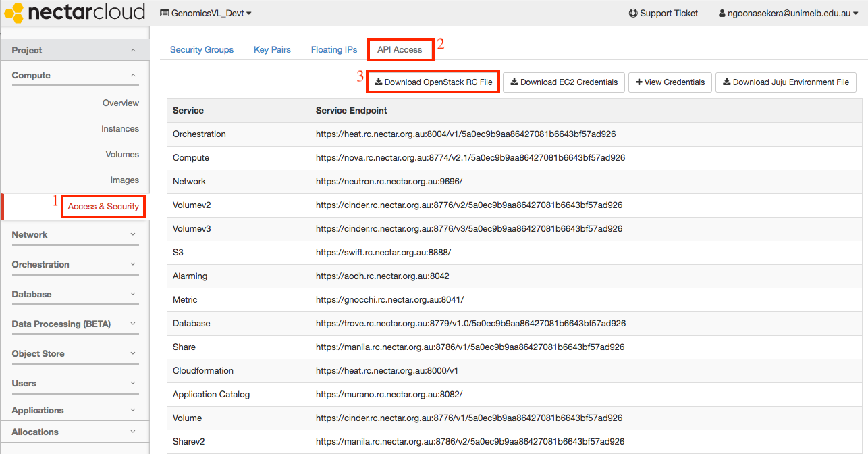Select Access & Security in sidebar
The width and height of the screenshot is (868, 454).
click(x=103, y=206)
